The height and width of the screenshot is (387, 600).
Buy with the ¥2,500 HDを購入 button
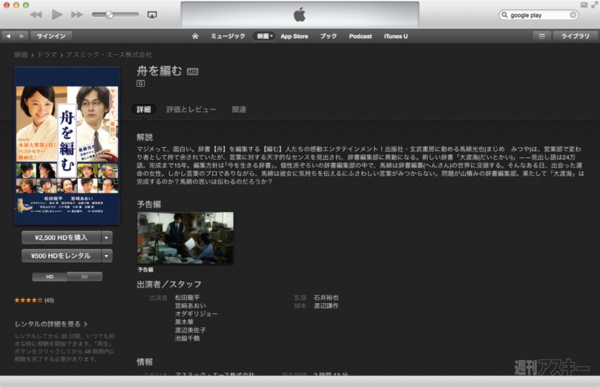61,238
